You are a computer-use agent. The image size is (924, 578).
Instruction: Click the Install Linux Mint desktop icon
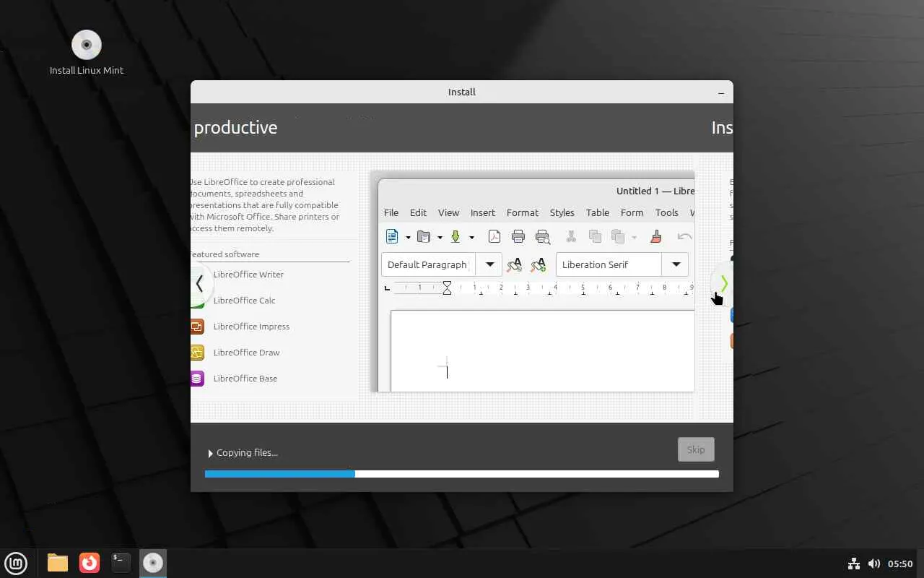(x=87, y=52)
